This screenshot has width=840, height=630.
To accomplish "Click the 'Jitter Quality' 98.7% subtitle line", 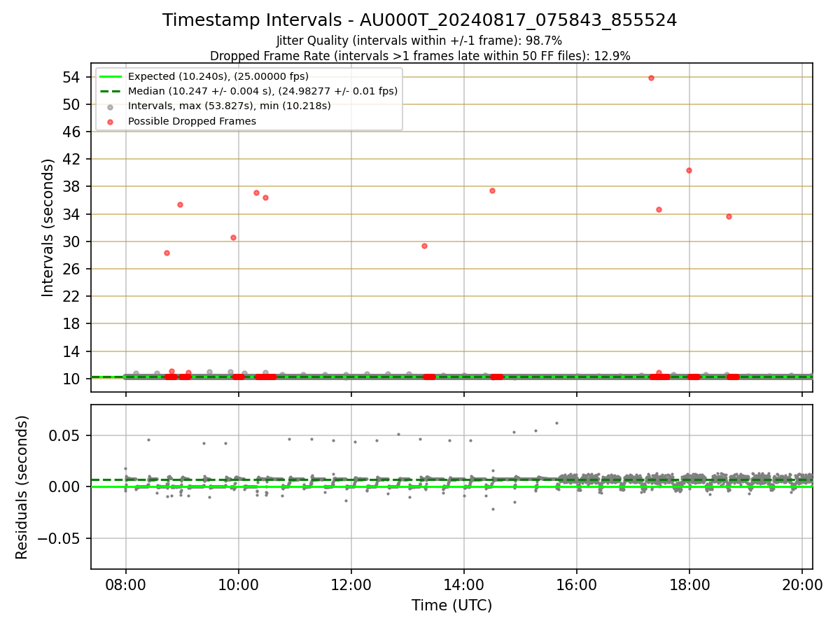I will (x=420, y=41).
